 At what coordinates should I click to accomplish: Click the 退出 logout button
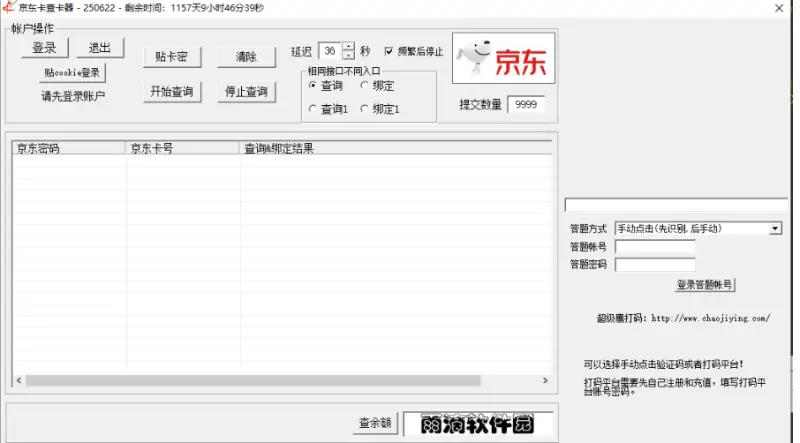(x=99, y=48)
